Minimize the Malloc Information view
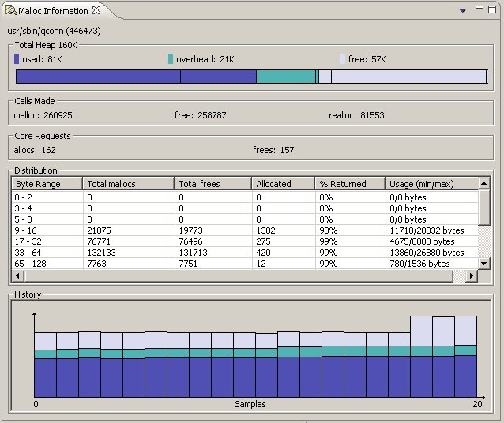The width and height of the screenshot is (504, 423). (x=480, y=9)
